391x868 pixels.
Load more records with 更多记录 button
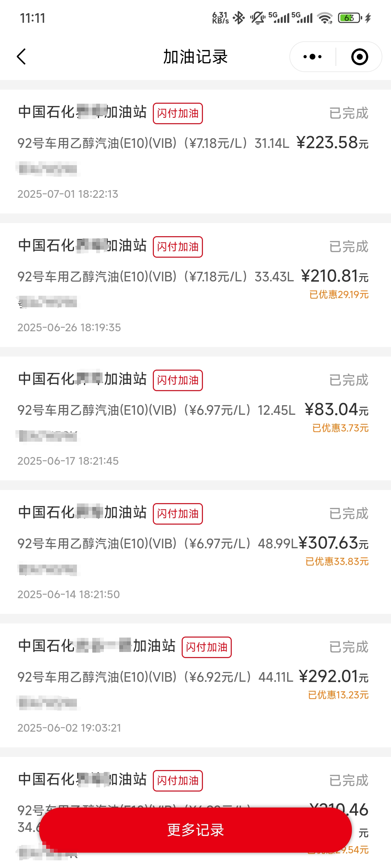195,830
